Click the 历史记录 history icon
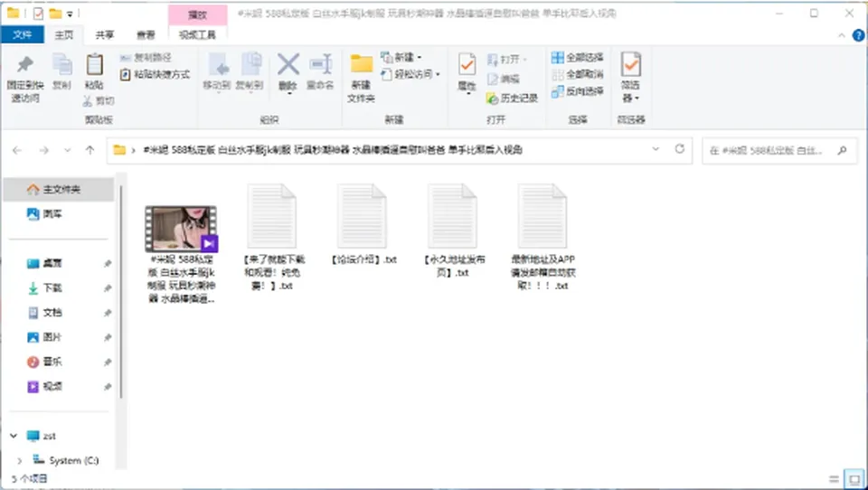868x490 pixels. (x=493, y=99)
